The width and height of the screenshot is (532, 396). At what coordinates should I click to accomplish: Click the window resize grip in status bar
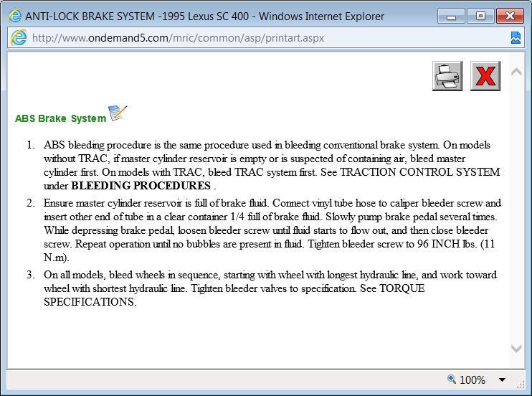pyautogui.click(x=521, y=385)
